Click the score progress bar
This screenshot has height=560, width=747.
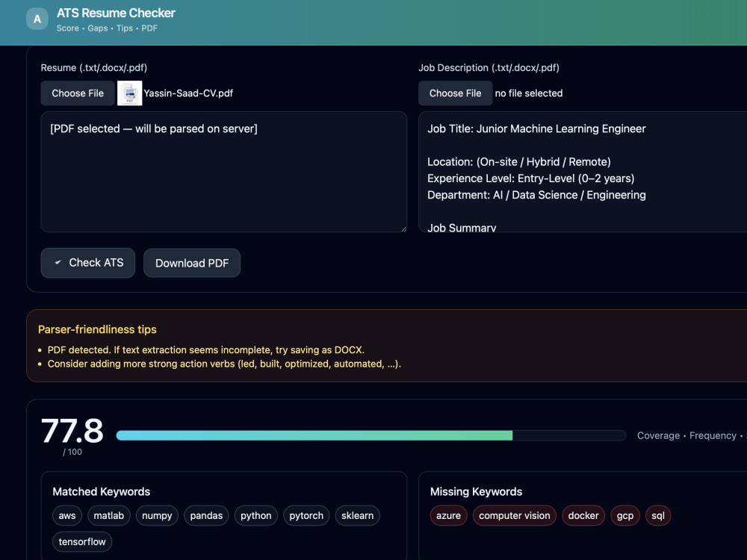371,435
